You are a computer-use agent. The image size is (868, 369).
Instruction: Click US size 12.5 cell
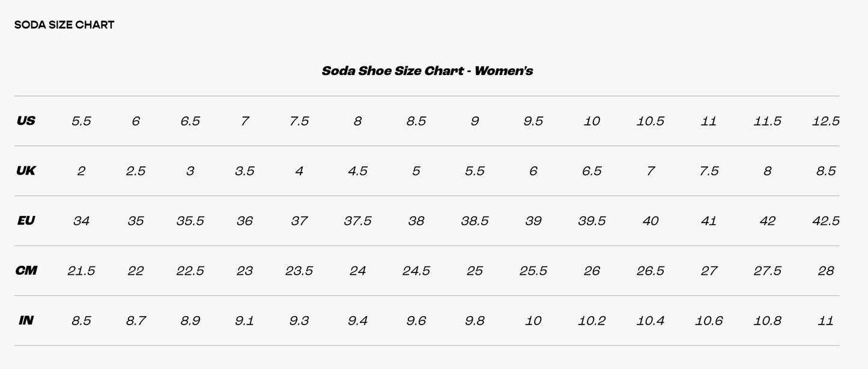click(825, 121)
